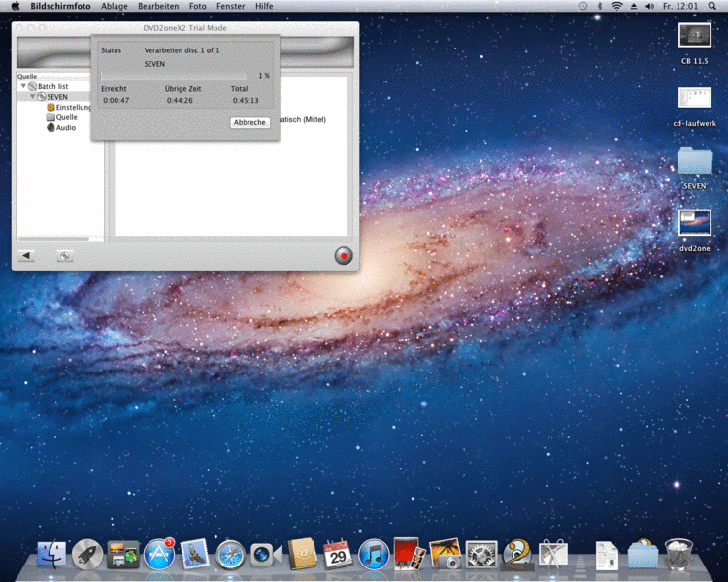Open Address Book in the Dock
The image size is (728, 582).
click(x=302, y=554)
